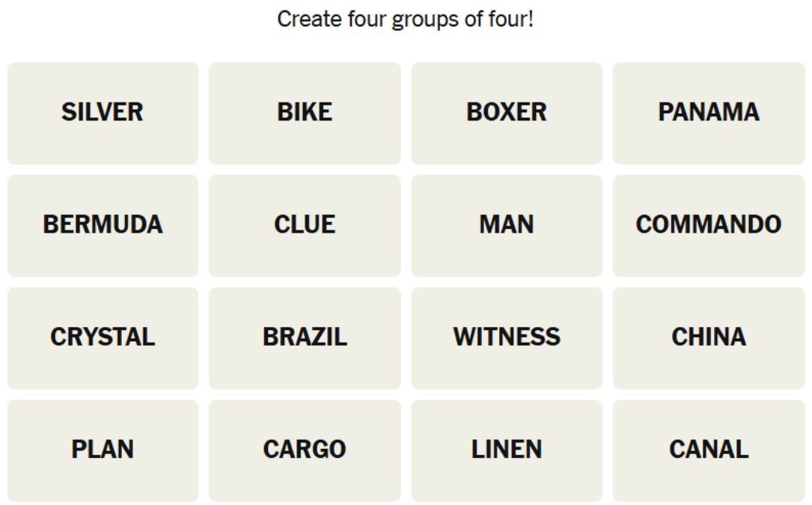Toggle selection on the BERMUDA tile

(x=103, y=225)
